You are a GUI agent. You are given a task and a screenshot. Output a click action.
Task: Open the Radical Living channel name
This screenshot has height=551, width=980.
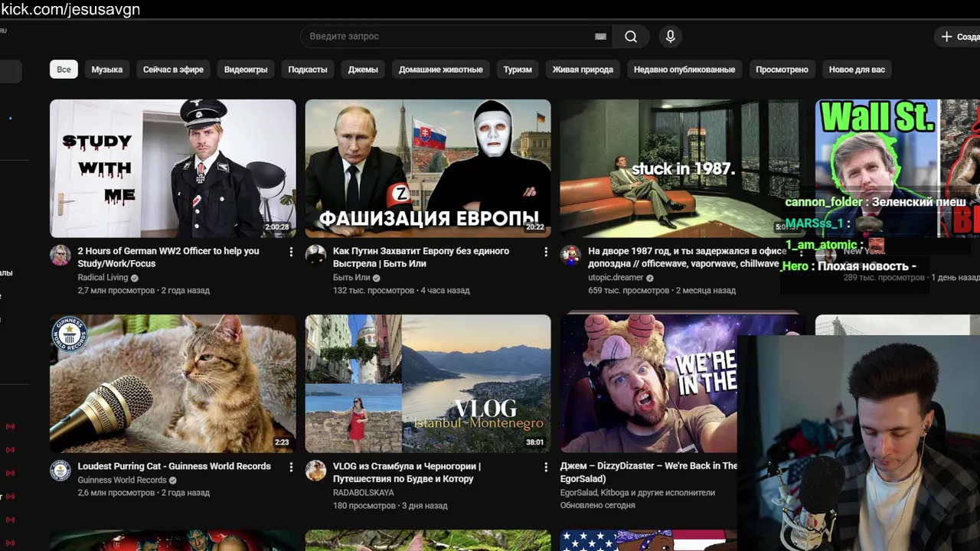pos(103,278)
